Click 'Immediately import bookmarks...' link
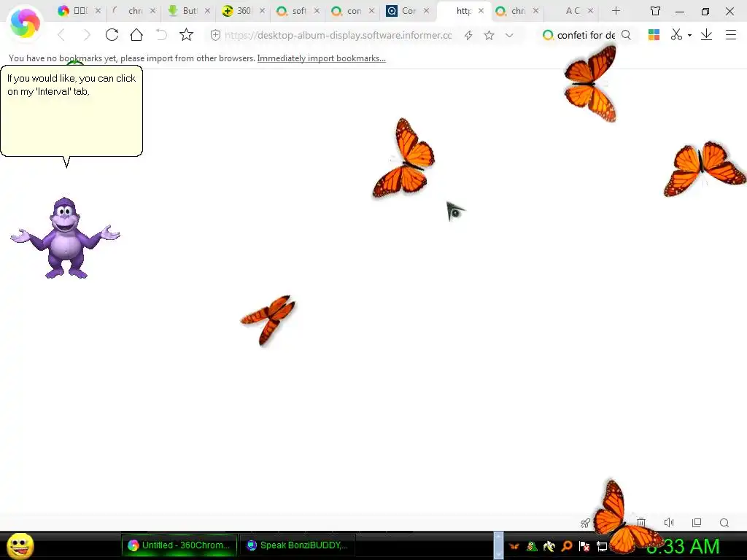 [322, 58]
